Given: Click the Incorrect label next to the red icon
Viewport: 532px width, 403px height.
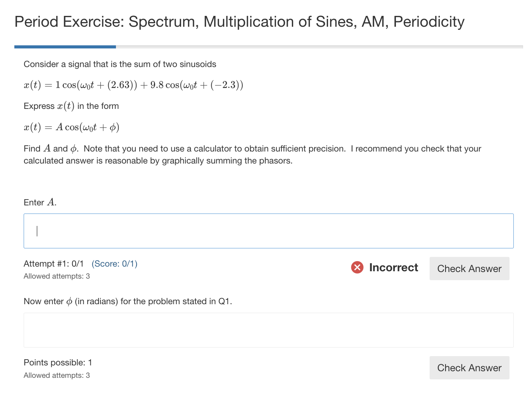Looking at the screenshot, I should pos(394,267).
